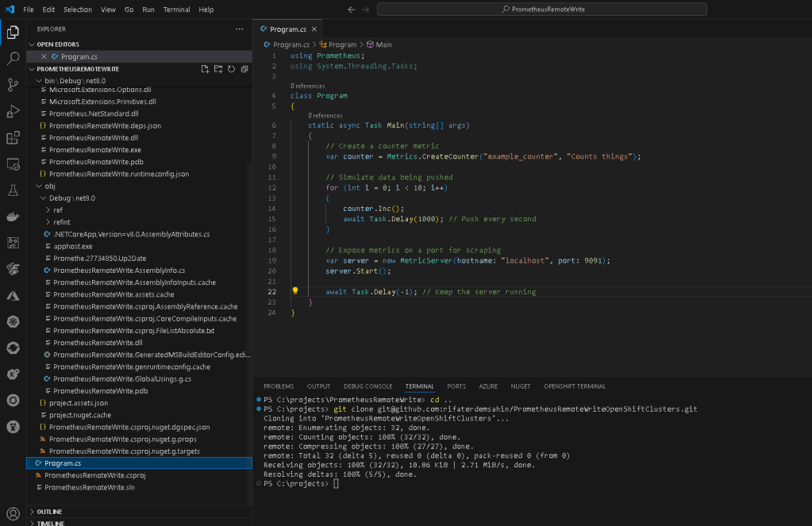Open the Explorer view in activity bar
This screenshot has height=526, width=812.
click(13, 32)
